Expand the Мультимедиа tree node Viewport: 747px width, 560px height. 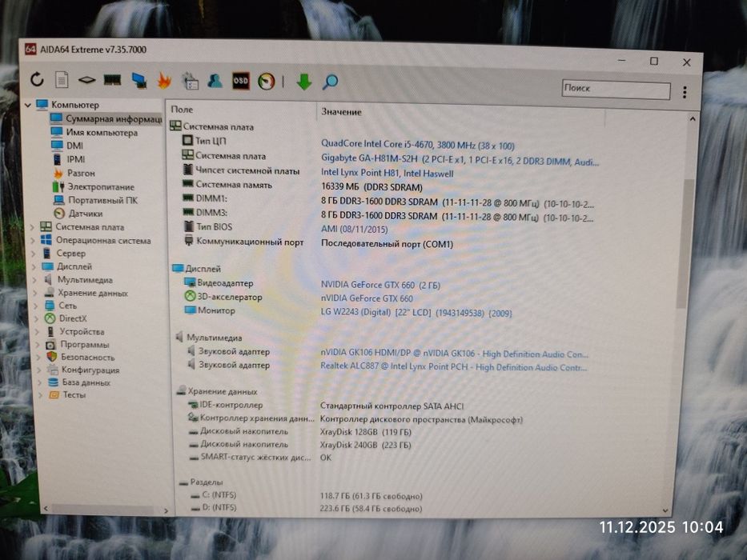[34, 280]
